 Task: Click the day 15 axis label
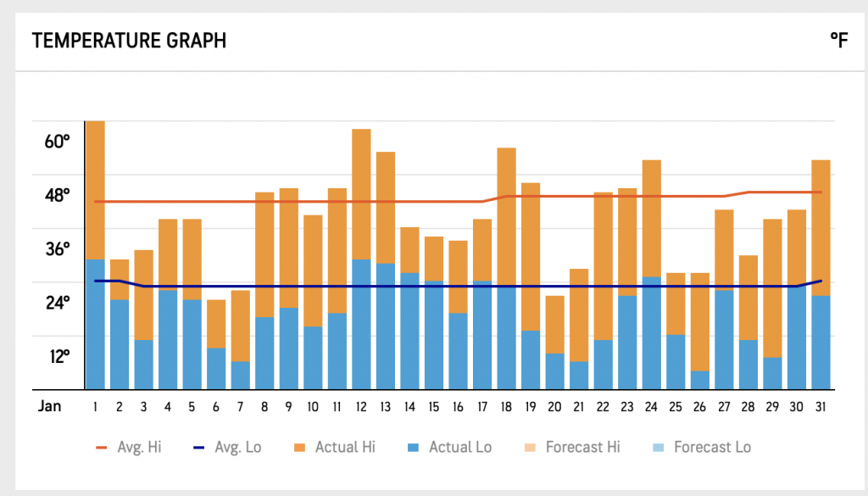[433, 407]
